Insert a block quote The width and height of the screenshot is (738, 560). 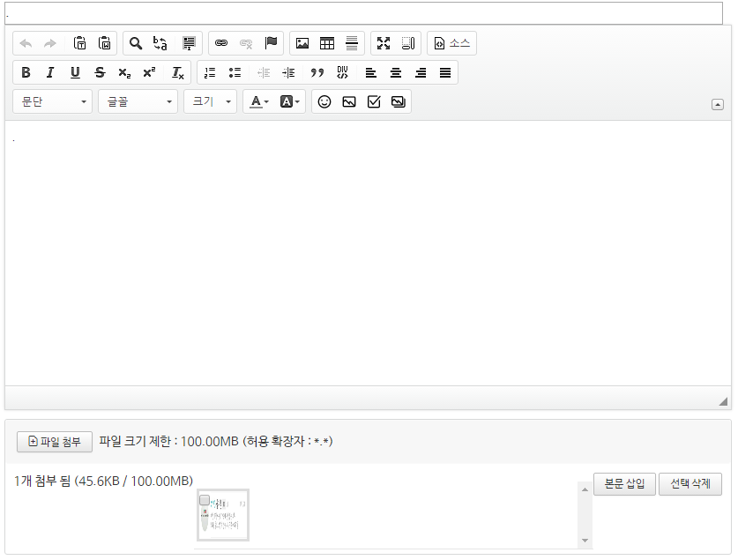coord(317,72)
